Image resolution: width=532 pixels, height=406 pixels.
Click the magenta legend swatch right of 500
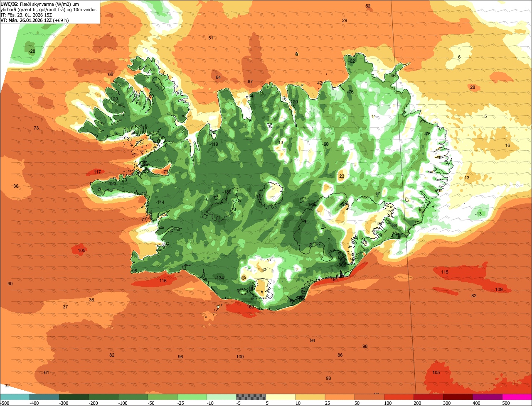tap(517, 397)
